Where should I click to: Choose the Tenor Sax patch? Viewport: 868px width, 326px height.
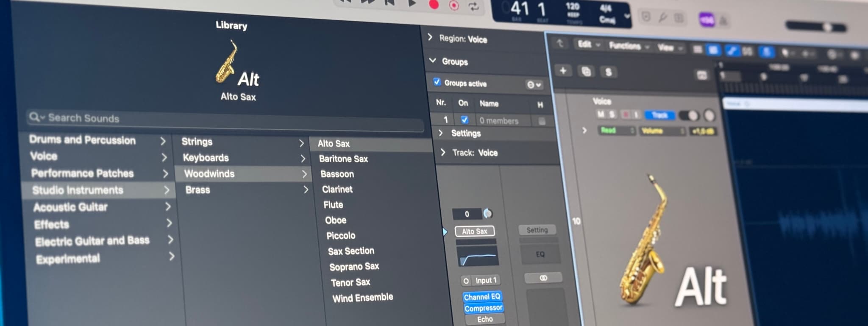coord(351,282)
